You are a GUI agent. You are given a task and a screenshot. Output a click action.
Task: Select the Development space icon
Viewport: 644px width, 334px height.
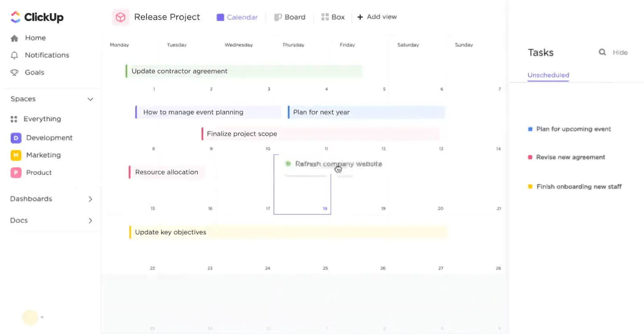point(16,138)
